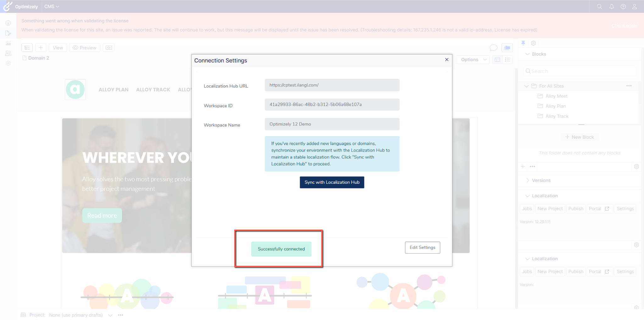Click the plus icon to add content
Screen dimensions: 644x320
tap(41, 48)
